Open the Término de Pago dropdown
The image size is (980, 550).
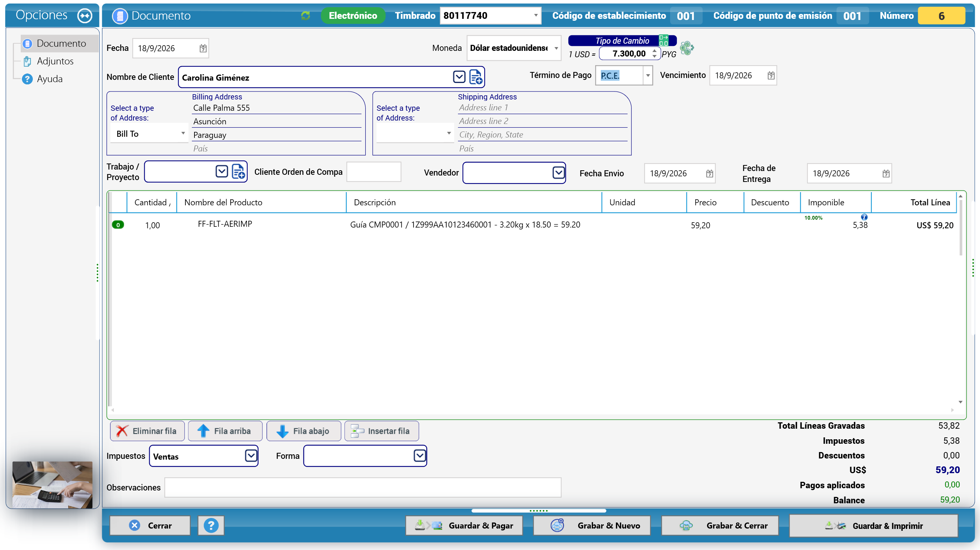pyautogui.click(x=648, y=75)
